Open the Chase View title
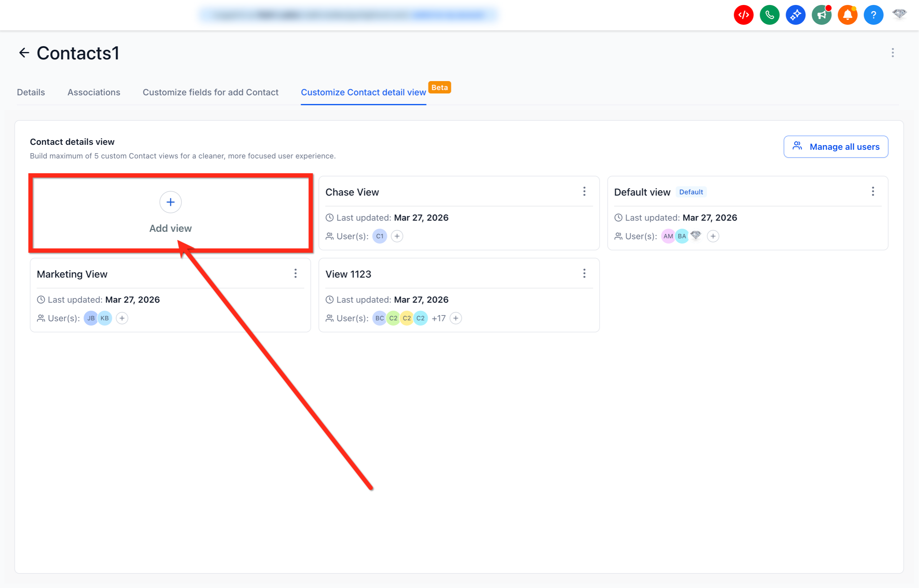 click(352, 192)
